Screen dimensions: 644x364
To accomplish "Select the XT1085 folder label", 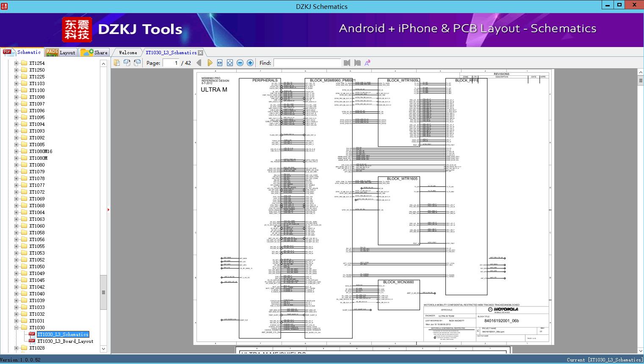I will tap(37, 144).
